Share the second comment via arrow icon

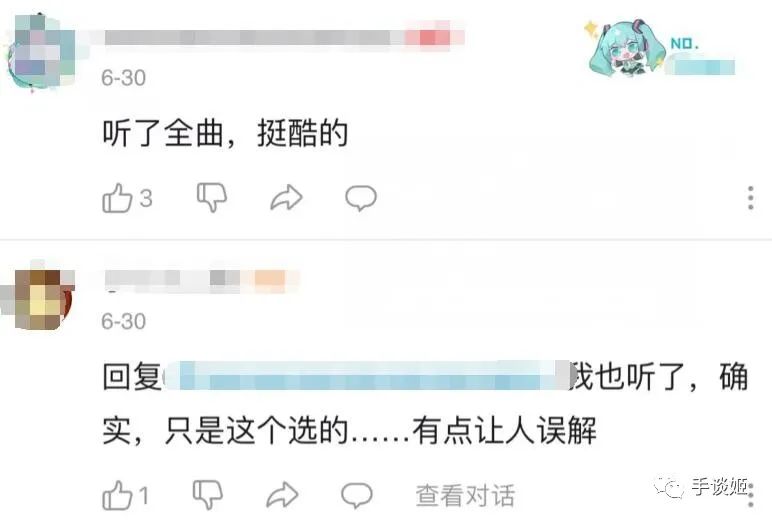click(x=283, y=495)
